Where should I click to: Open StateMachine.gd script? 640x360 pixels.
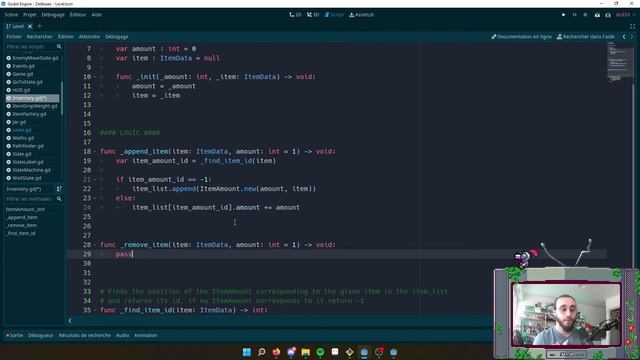(32, 170)
